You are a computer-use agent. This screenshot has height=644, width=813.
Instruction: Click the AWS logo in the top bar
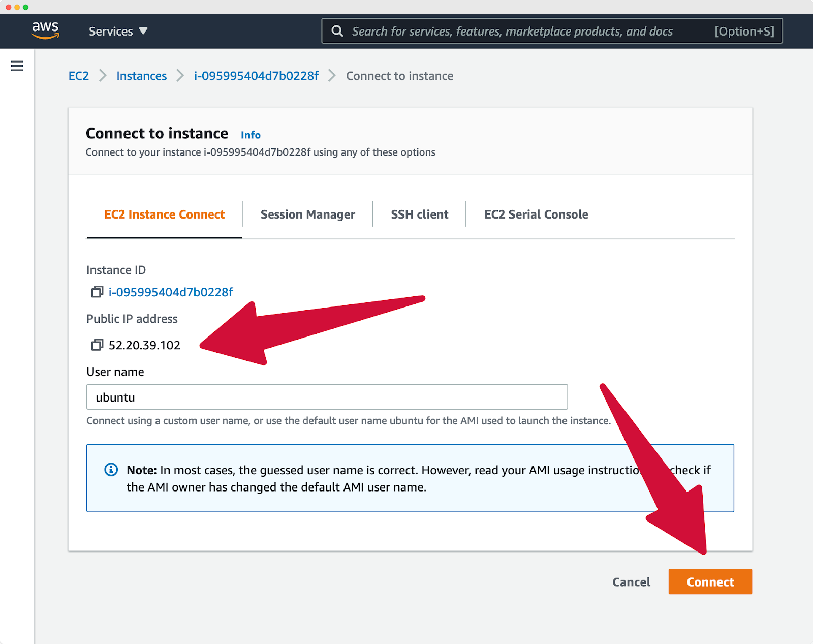pyautogui.click(x=46, y=30)
